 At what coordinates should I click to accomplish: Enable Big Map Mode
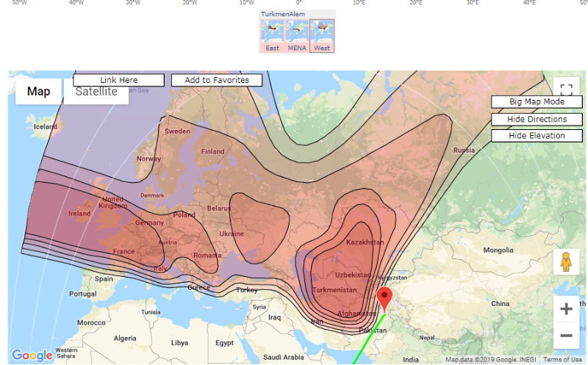click(537, 101)
